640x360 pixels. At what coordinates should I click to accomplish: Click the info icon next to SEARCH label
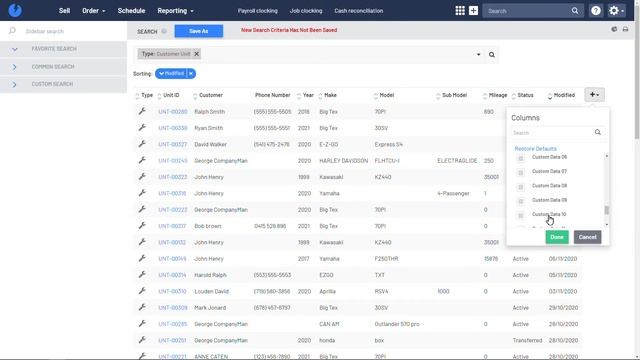[x=164, y=31]
